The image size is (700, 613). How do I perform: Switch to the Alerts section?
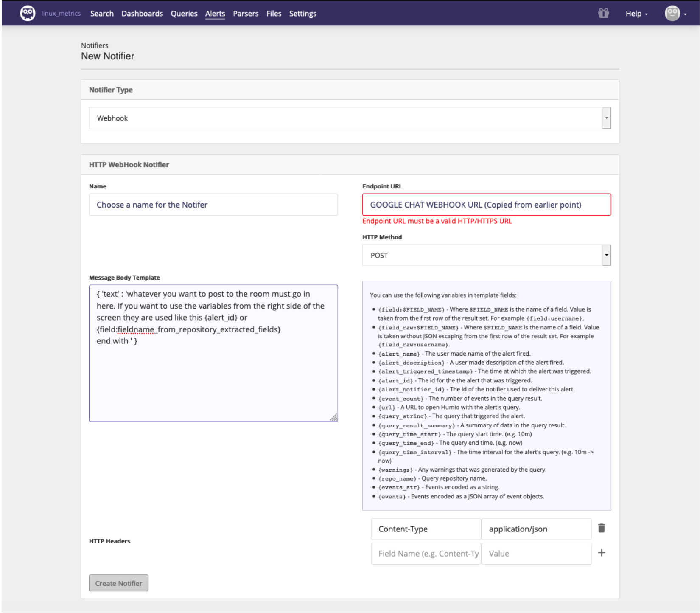tap(215, 14)
